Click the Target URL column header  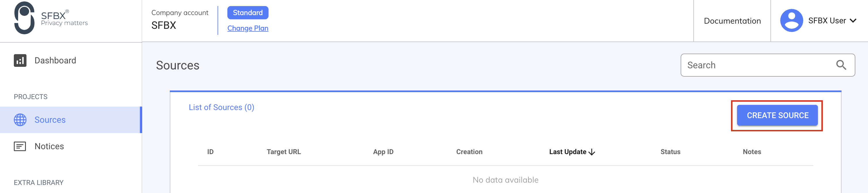pos(284,152)
